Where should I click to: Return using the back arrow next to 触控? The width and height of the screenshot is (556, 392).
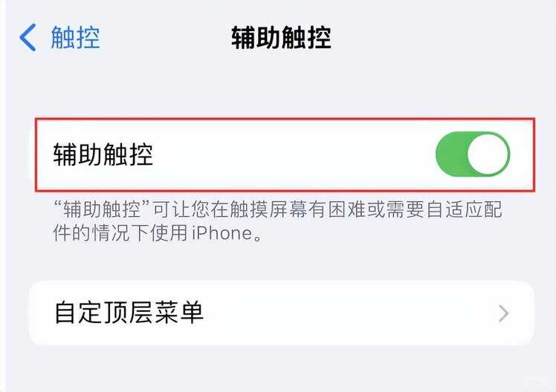(x=28, y=38)
